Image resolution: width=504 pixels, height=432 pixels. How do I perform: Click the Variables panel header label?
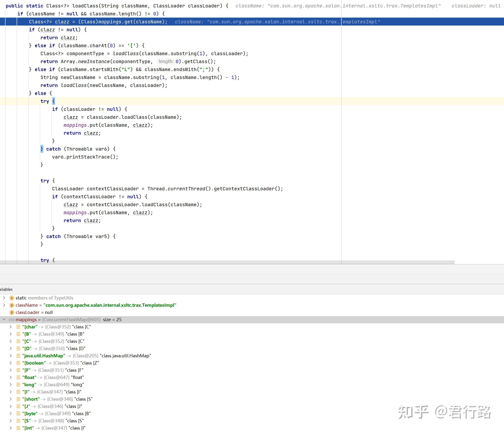(x=6, y=289)
